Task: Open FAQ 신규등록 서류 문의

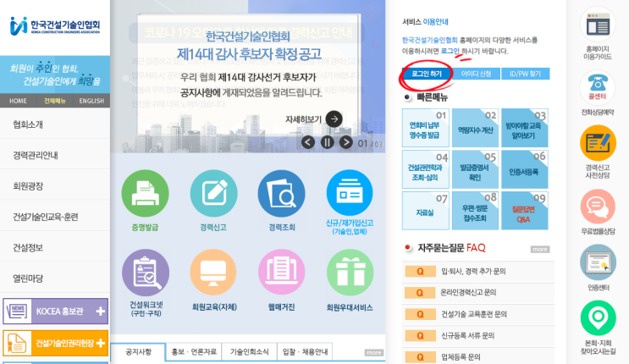Action: pos(478,335)
